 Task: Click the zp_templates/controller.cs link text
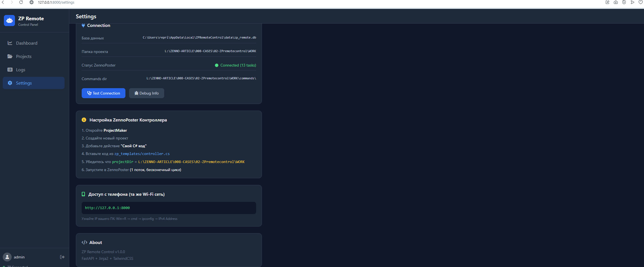click(x=142, y=154)
